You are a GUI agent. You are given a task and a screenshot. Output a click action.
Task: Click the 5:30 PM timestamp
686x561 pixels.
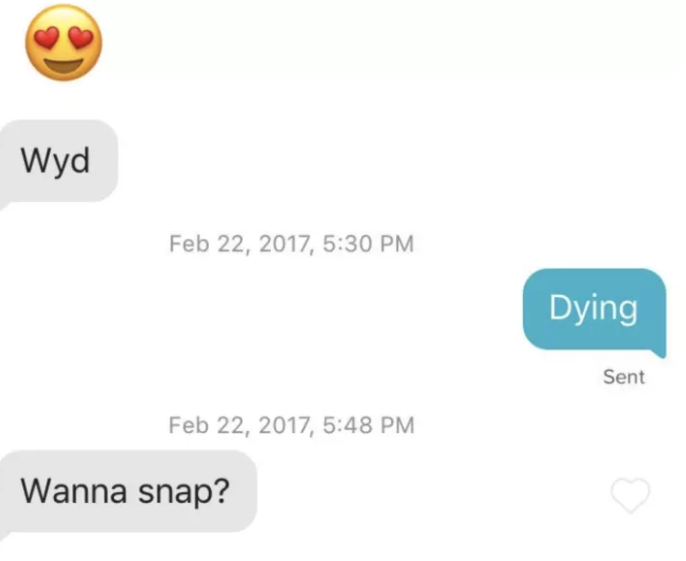pos(368,244)
